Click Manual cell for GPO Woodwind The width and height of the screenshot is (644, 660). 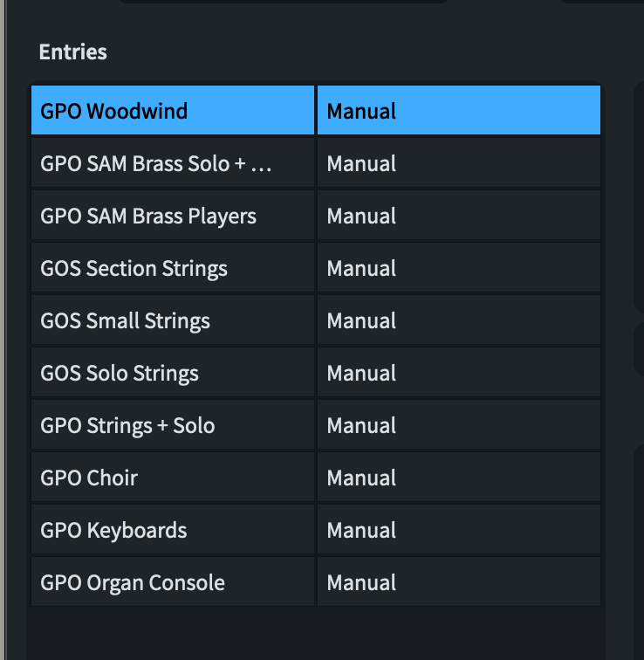[458, 111]
